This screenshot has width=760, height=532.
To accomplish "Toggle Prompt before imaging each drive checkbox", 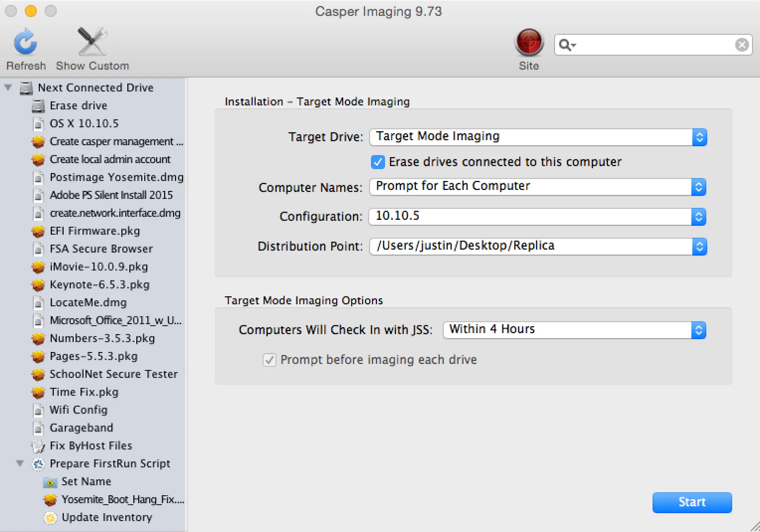I will (270, 360).
